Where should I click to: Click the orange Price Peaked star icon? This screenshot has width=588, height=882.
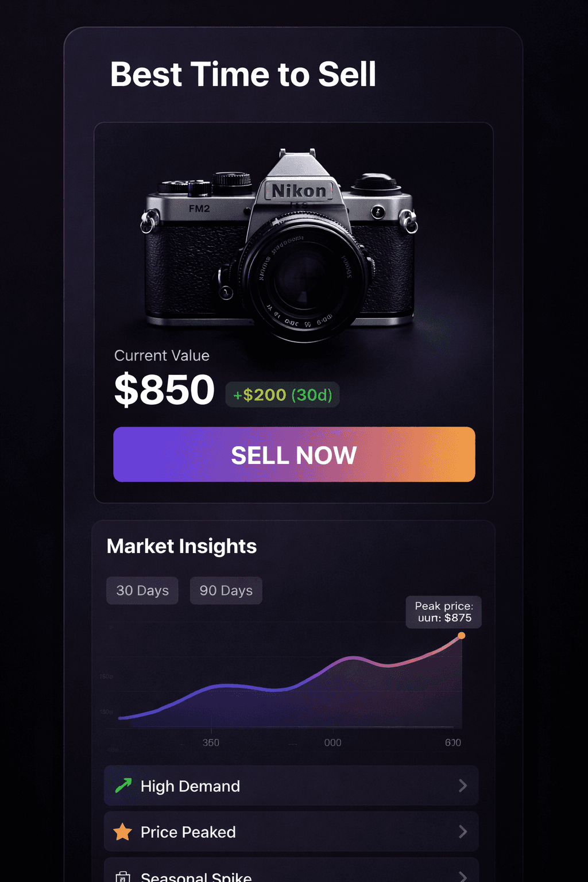(x=122, y=831)
